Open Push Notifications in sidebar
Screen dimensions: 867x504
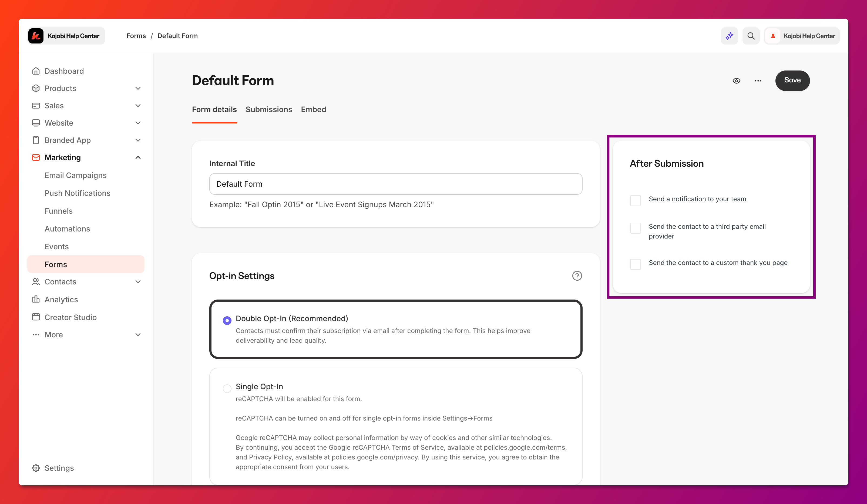point(78,193)
